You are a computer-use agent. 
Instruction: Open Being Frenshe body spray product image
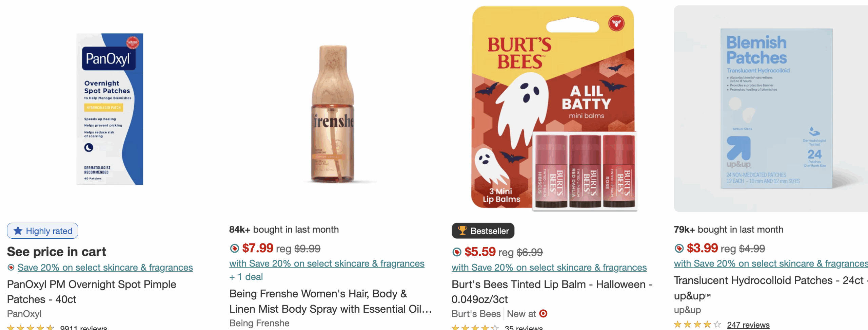coord(333,114)
